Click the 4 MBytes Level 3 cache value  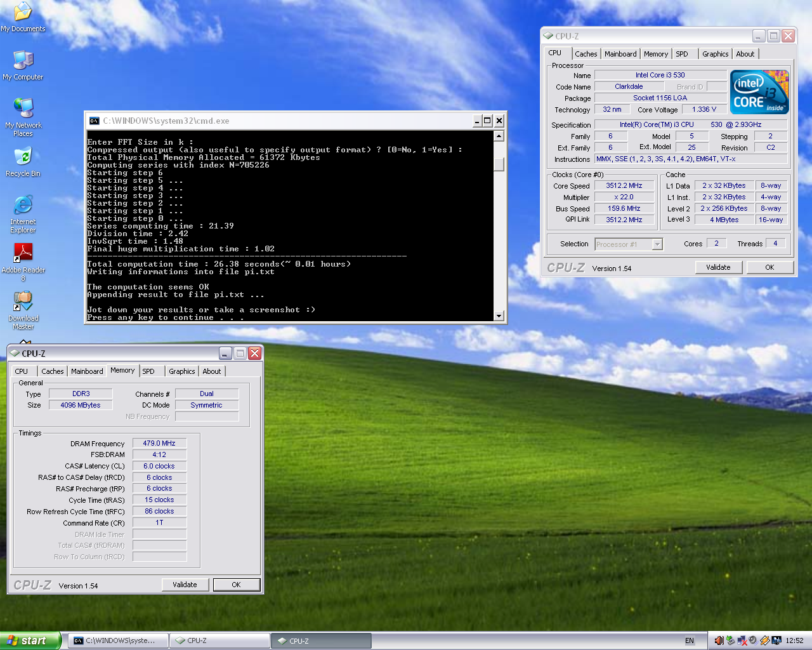[x=724, y=220]
